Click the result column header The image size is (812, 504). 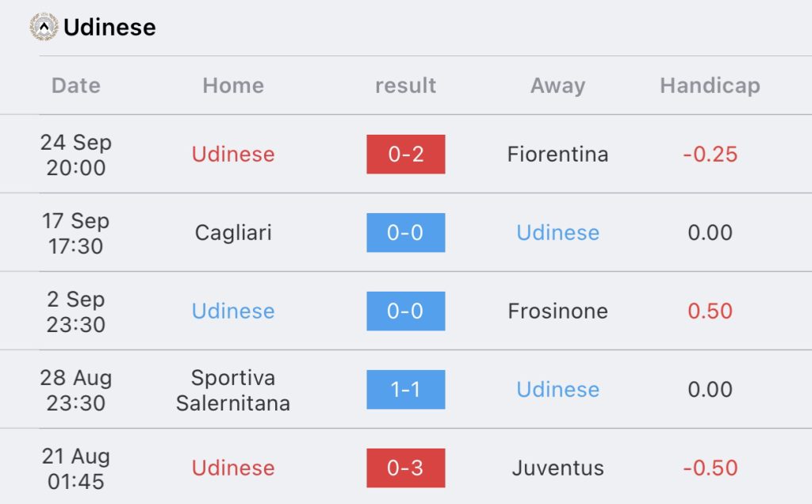coord(405,86)
